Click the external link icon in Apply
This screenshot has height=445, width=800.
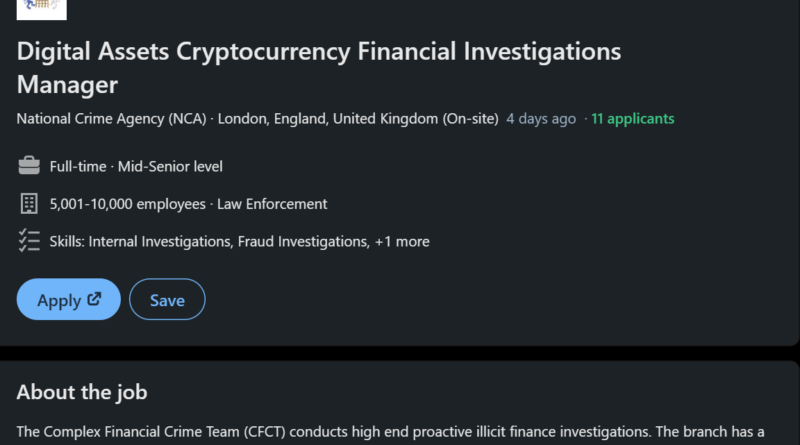pos(95,299)
